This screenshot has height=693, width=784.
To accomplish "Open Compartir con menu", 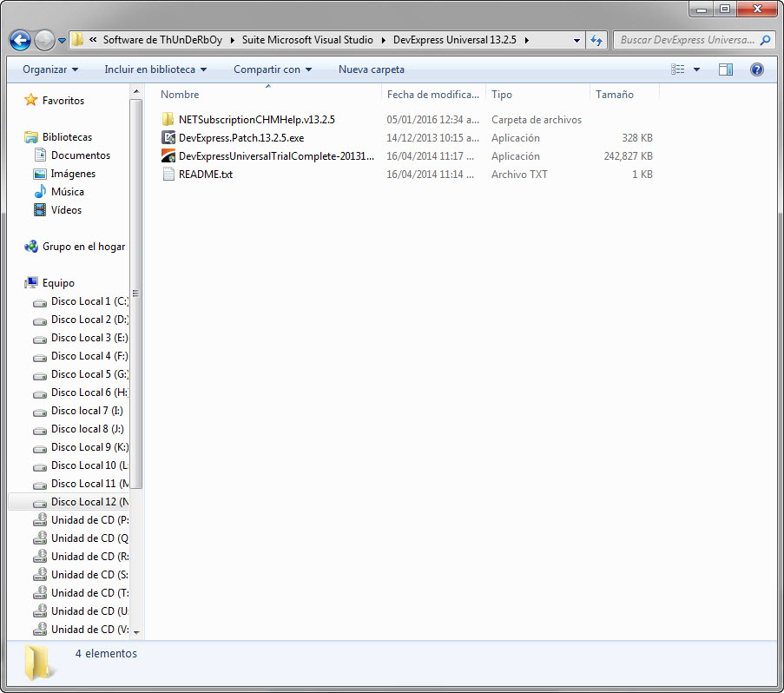I will 273,69.
